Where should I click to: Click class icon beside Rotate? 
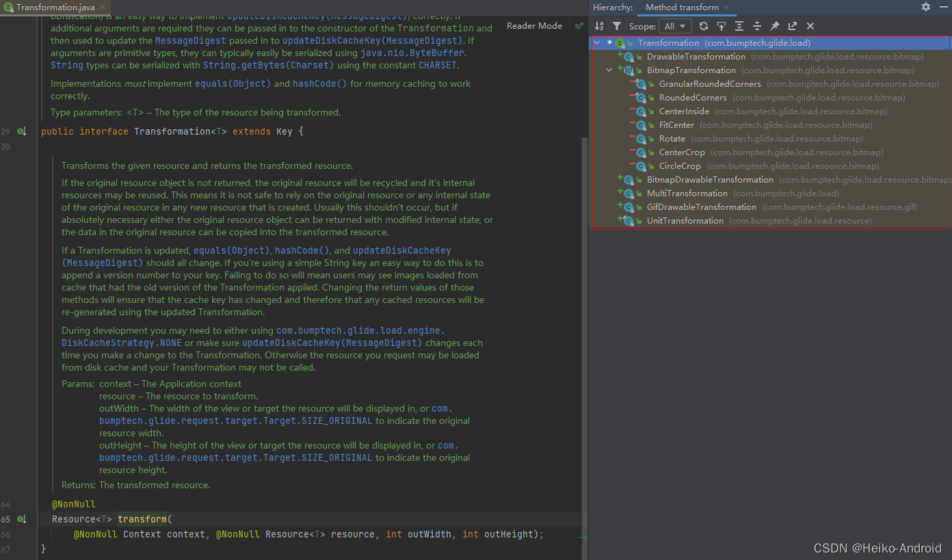point(641,138)
